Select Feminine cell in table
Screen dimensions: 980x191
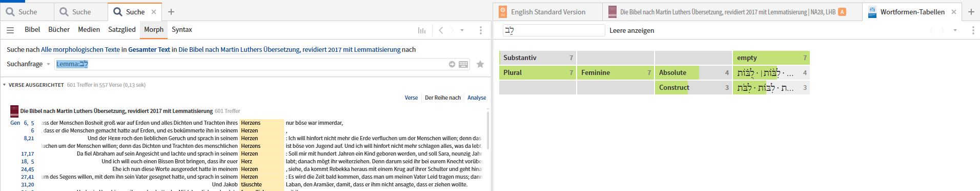pos(616,72)
